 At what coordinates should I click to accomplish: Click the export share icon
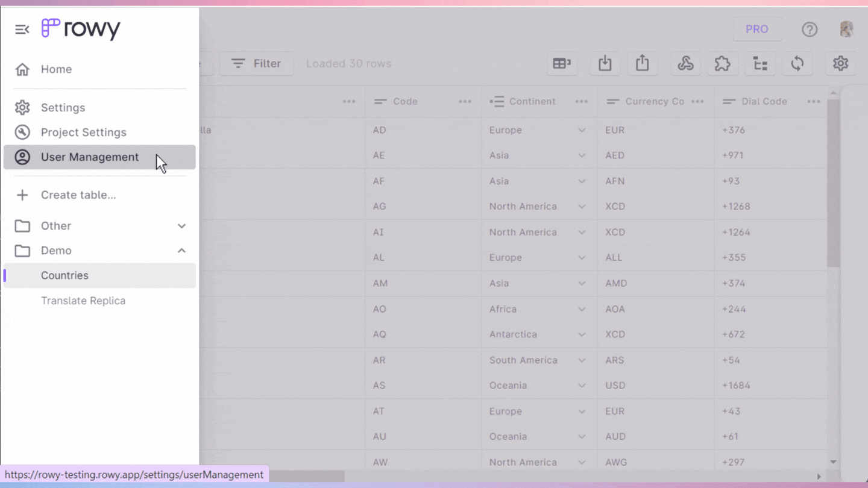coord(643,64)
